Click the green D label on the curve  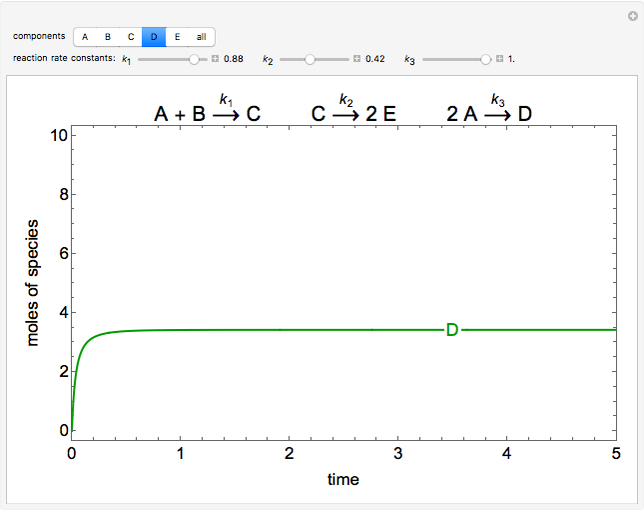[452, 330]
